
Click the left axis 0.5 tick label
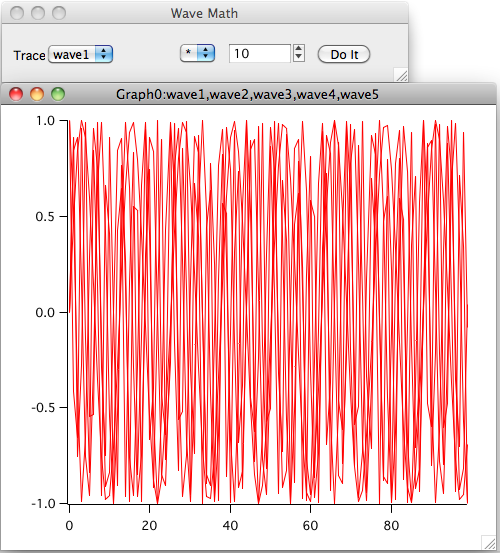(x=45, y=217)
